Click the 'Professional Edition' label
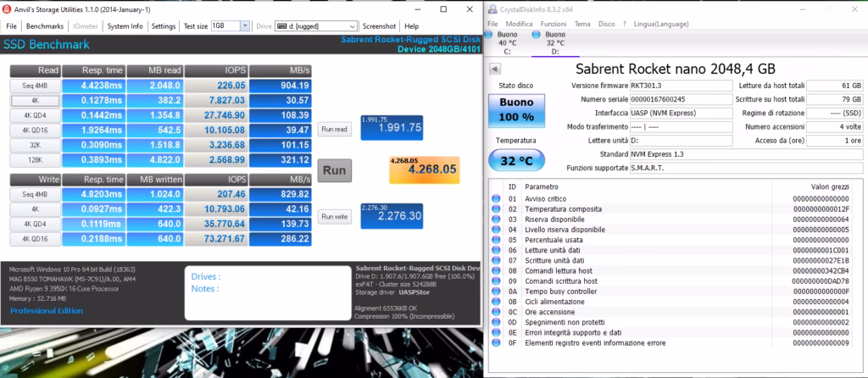This screenshot has height=378, width=868. coord(47,310)
